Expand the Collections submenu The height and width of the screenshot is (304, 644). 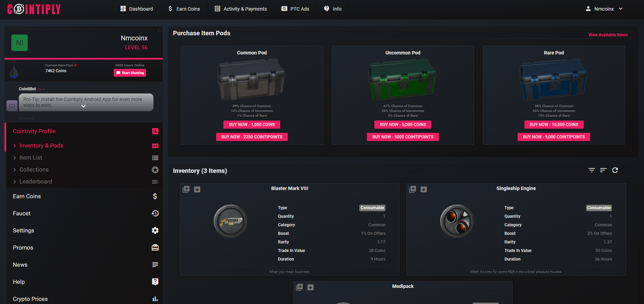click(x=15, y=170)
